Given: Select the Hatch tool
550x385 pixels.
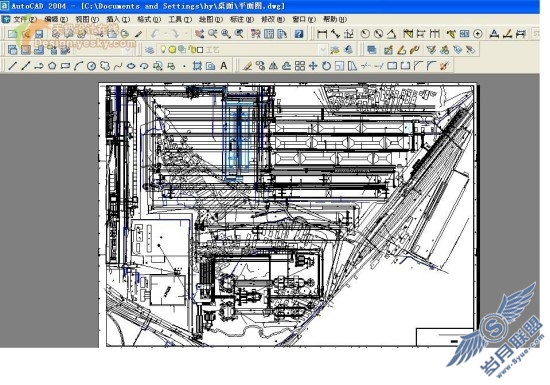Looking at the screenshot, I should point(197,66).
